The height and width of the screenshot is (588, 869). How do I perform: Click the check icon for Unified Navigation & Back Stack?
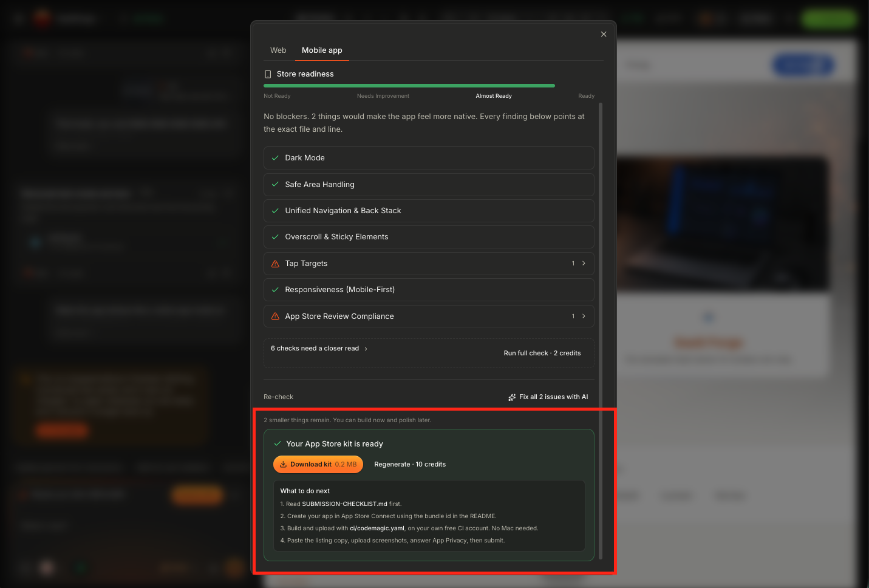pos(275,211)
